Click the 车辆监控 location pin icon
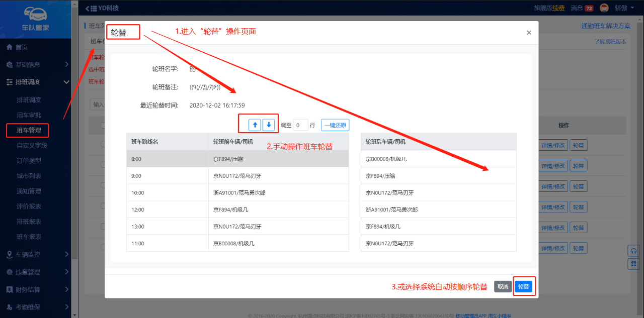Image resolution: width=644 pixels, height=318 pixels. coord(9,255)
